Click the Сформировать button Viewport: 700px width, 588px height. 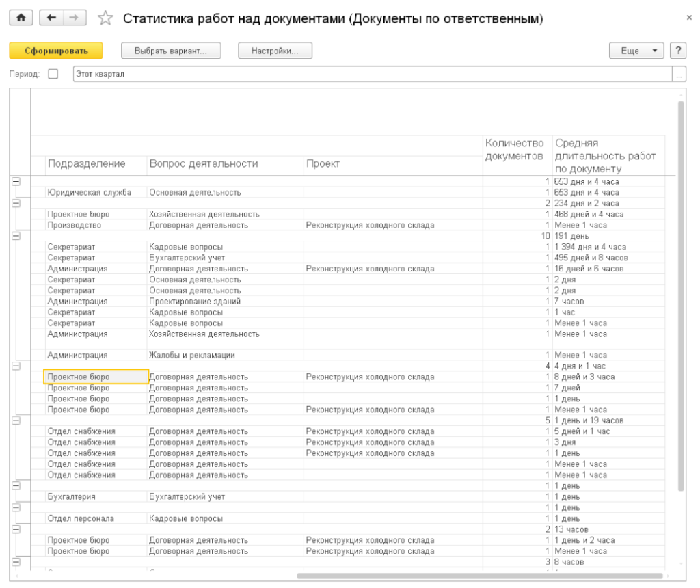[x=56, y=51]
